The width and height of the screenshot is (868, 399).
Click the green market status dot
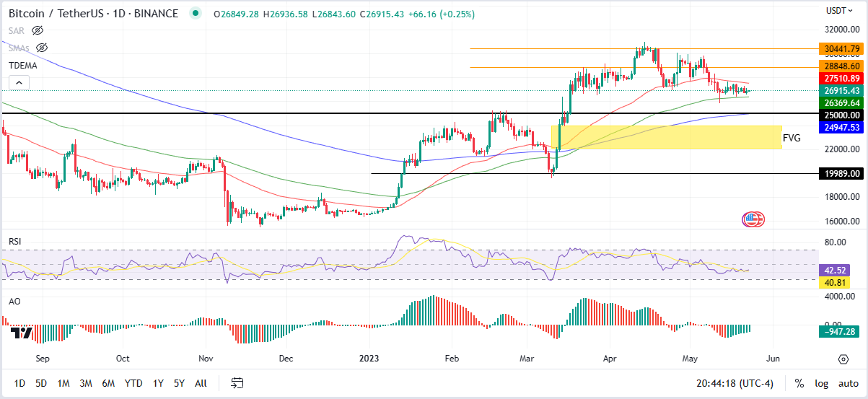(194, 14)
